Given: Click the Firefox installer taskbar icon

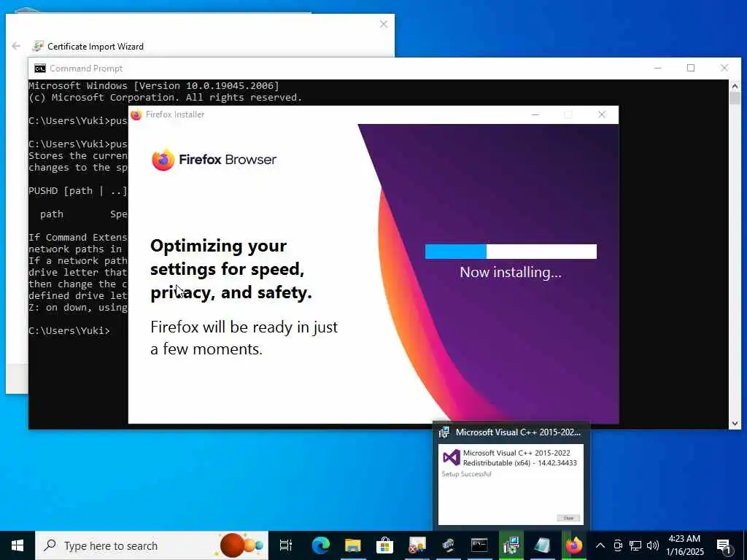Looking at the screenshot, I should [x=573, y=545].
